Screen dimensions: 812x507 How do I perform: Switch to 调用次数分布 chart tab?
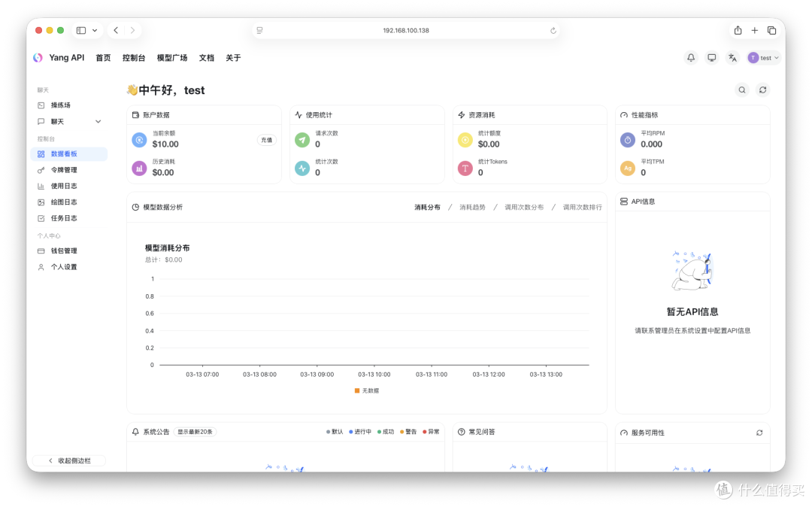pyautogui.click(x=524, y=207)
